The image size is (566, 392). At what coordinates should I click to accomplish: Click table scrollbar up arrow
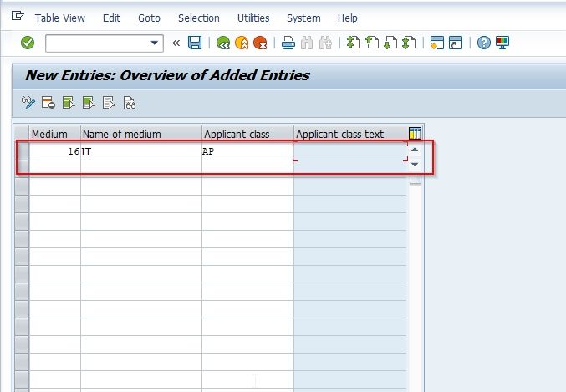pos(416,150)
